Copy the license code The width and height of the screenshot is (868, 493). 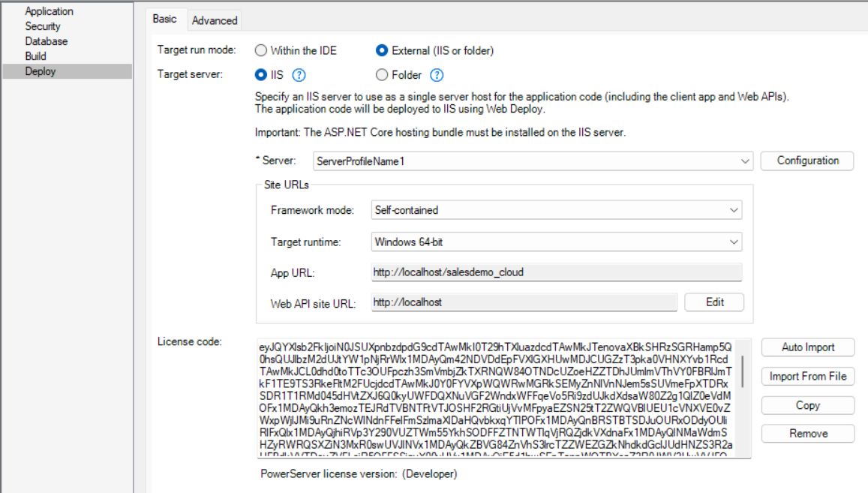click(x=808, y=405)
